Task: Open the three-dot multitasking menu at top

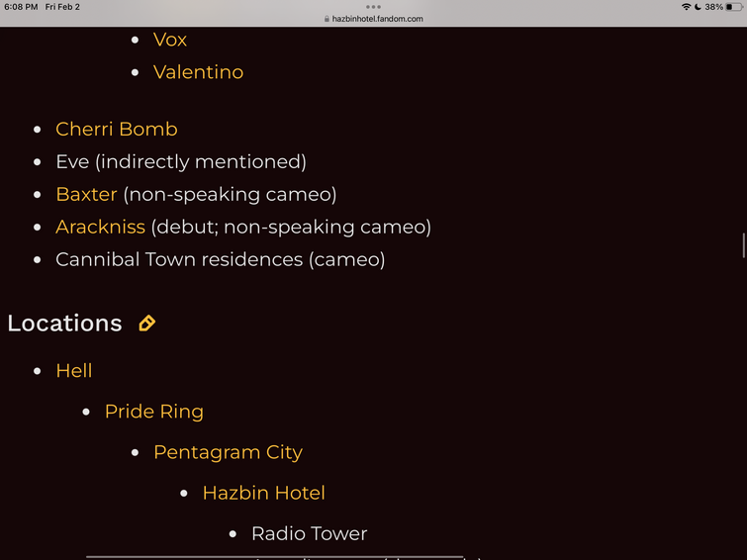Action: point(373,7)
